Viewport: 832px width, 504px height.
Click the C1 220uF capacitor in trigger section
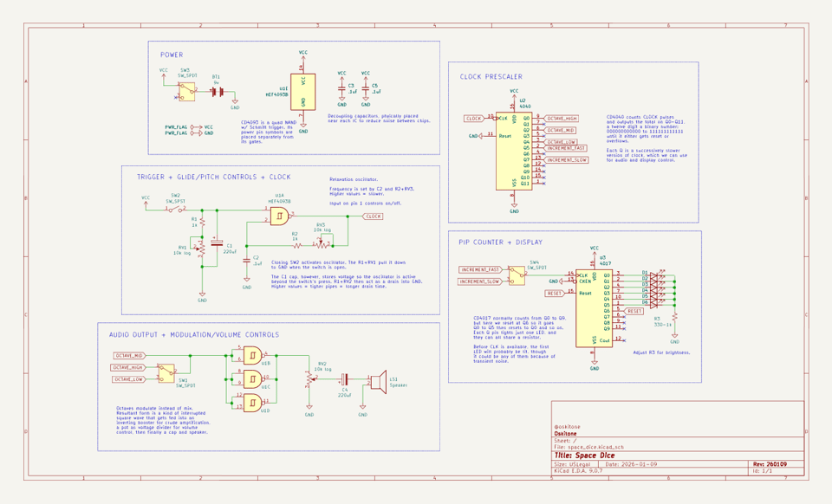point(216,243)
